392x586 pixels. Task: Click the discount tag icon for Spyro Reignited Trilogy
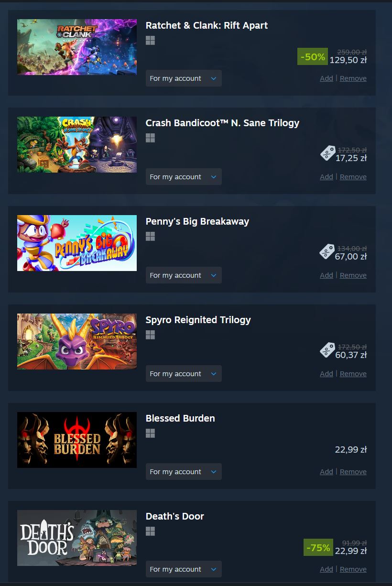click(327, 350)
